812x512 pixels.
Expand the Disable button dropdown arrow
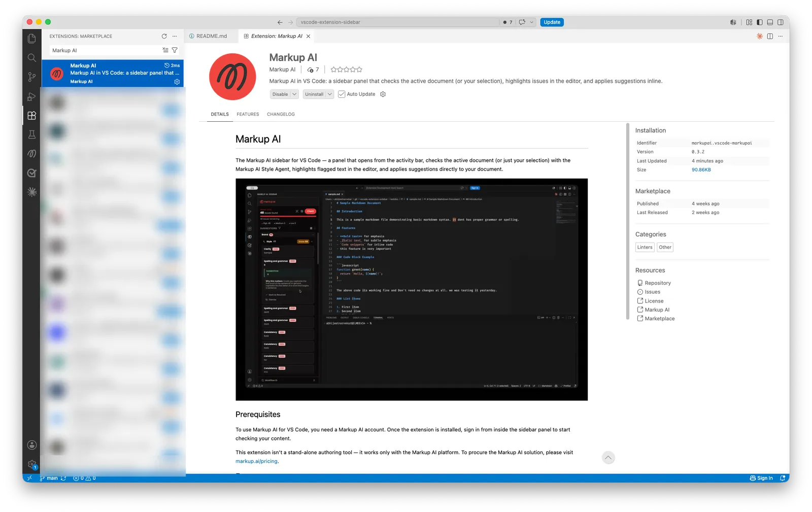[x=294, y=94]
